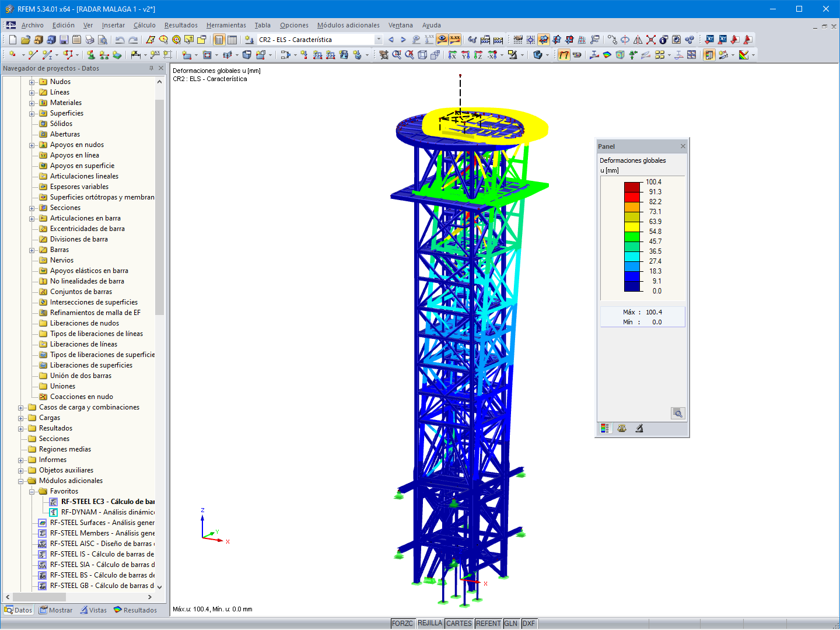Open color scale options with the magnifier button
This screenshot has width=840, height=630.
pyautogui.click(x=678, y=412)
